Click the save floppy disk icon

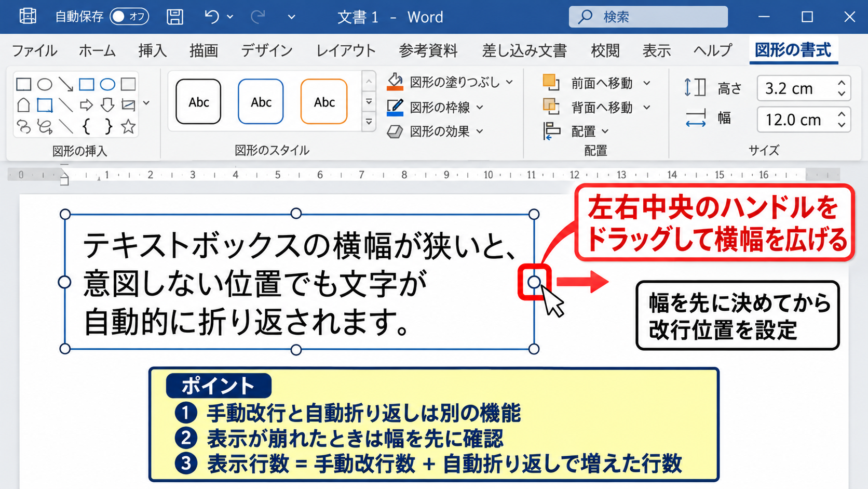click(x=175, y=17)
